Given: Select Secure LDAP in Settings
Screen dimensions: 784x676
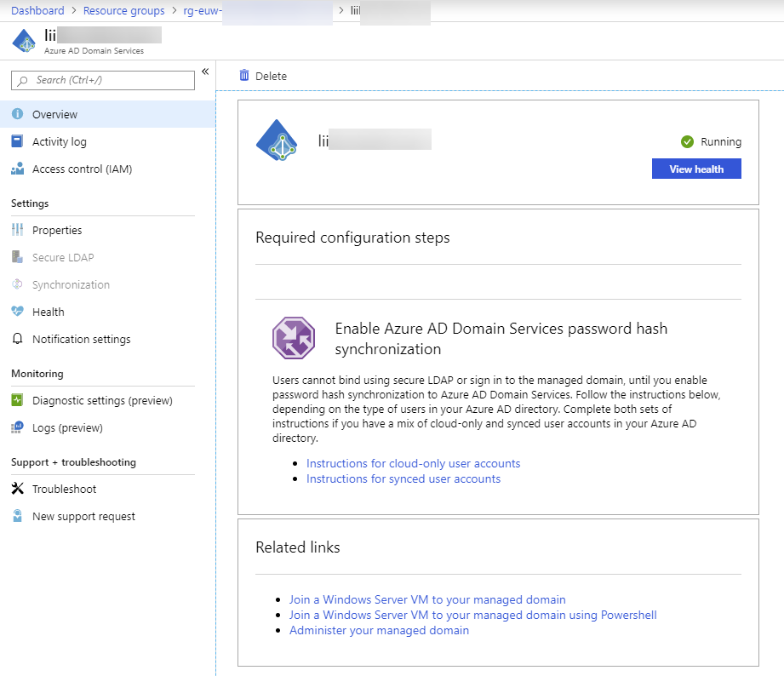Looking at the screenshot, I should [x=107, y=257].
